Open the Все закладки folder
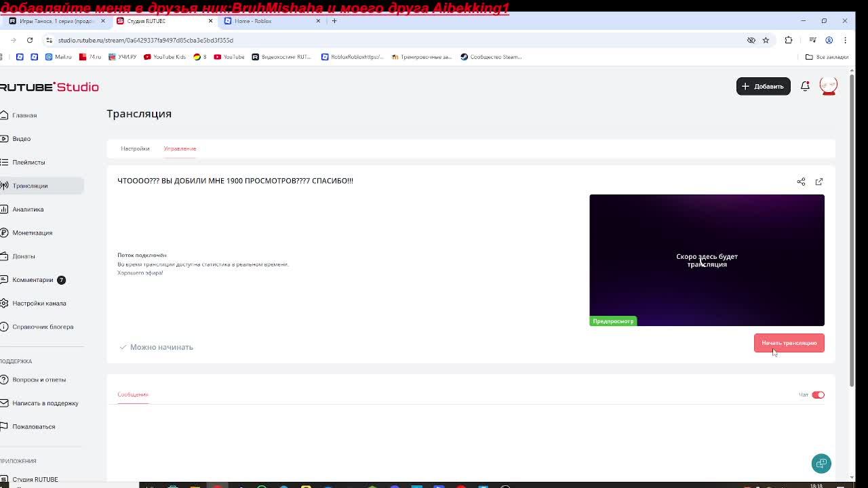 [827, 57]
